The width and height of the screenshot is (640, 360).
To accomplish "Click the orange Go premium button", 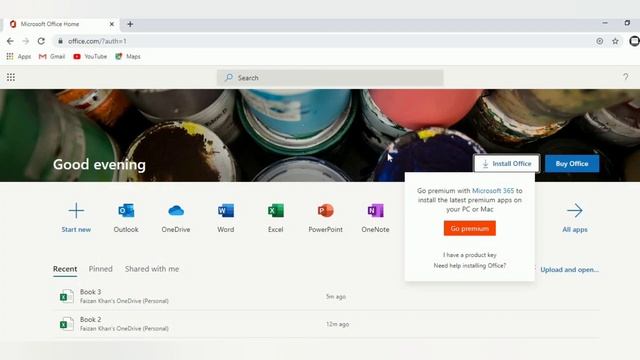I will point(470,229).
